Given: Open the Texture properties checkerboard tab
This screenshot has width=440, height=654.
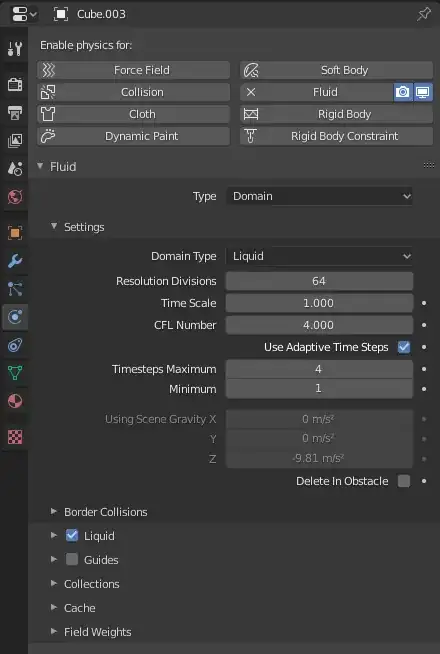Looking at the screenshot, I should coord(15,437).
